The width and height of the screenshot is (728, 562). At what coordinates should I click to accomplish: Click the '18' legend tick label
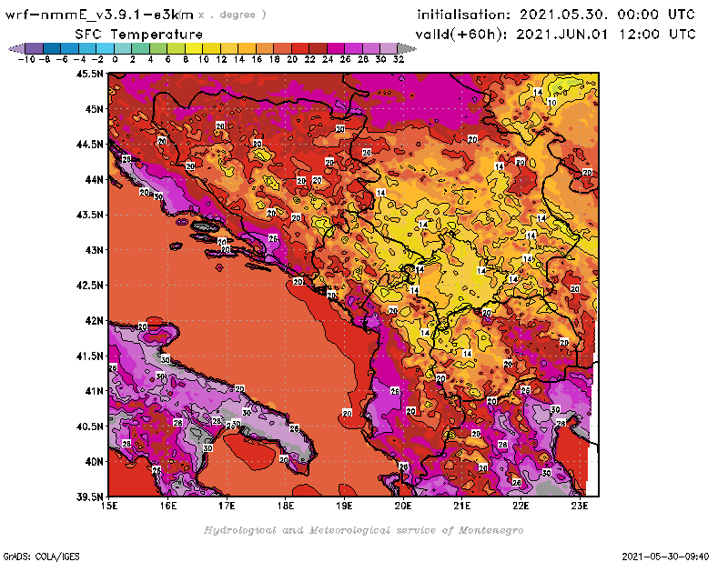(x=275, y=59)
